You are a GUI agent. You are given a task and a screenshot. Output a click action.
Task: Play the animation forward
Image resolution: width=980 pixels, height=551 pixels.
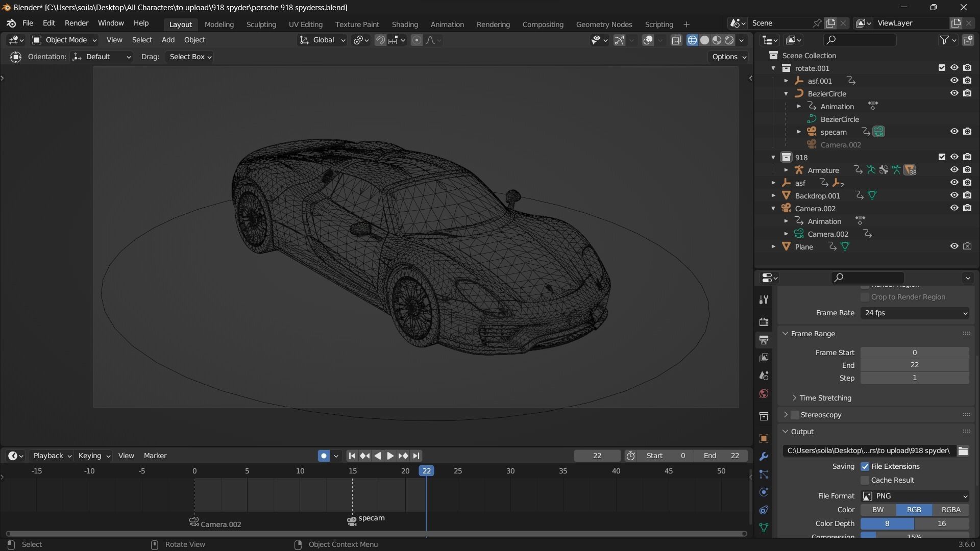tap(390, 456)
